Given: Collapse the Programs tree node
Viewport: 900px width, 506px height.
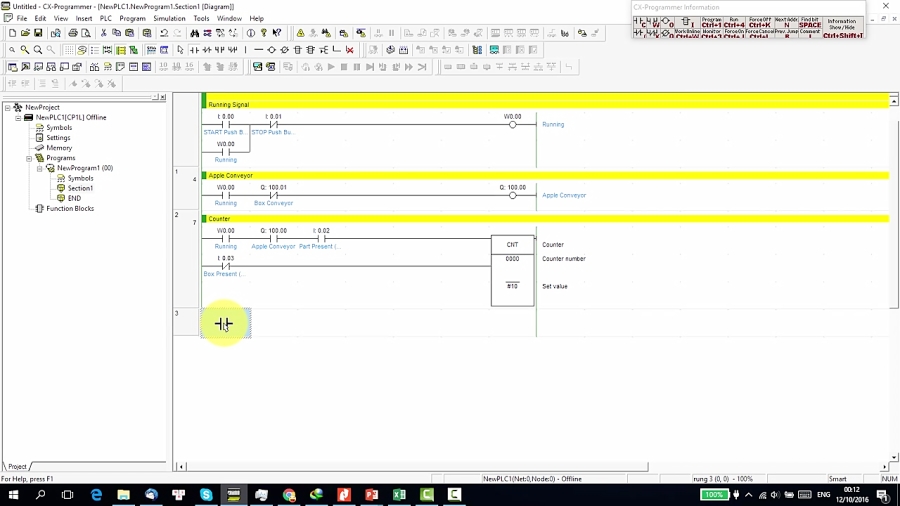Looking at the screenshot, I should (29, 158).
